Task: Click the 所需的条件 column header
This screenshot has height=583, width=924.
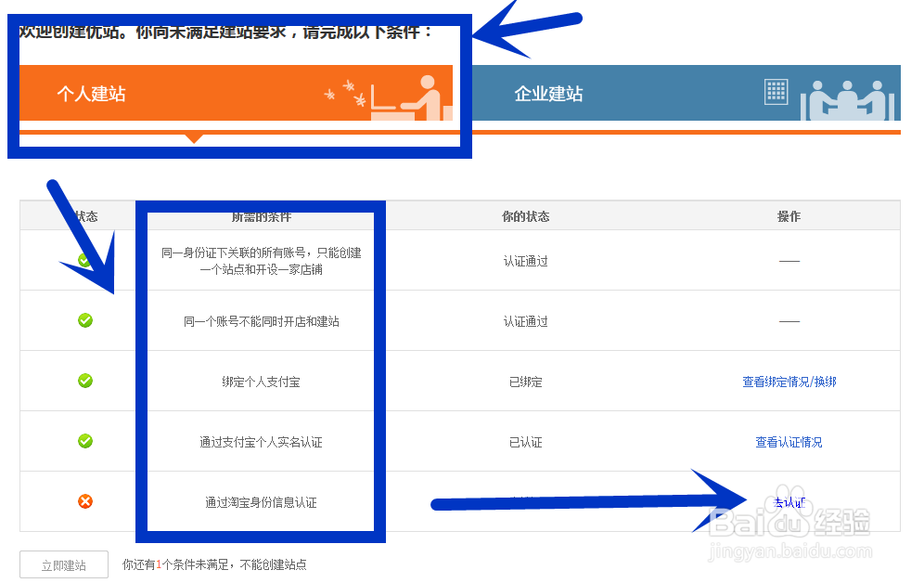Action: tap(261, 217)
